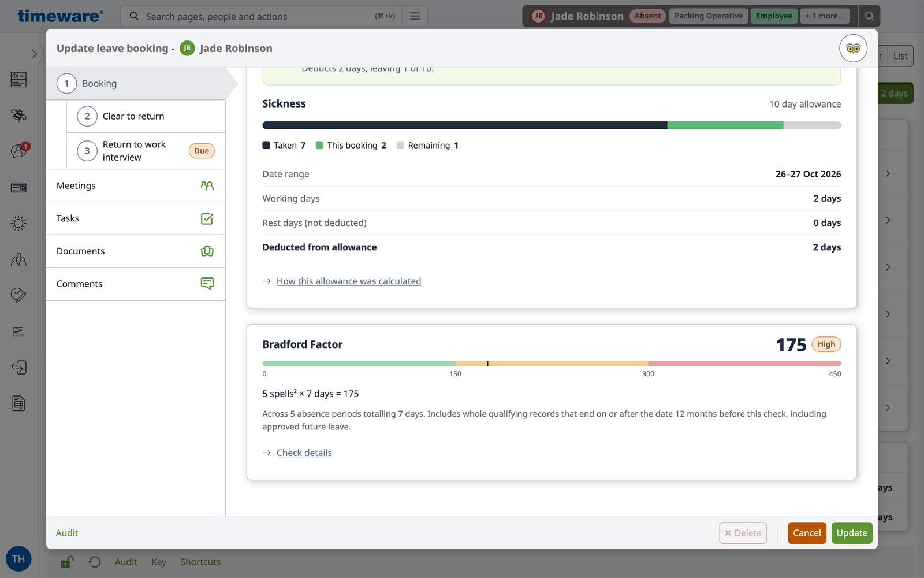Click the Packing Operative tag
Viewport: 924px width, 578px height.
(709, 16)
